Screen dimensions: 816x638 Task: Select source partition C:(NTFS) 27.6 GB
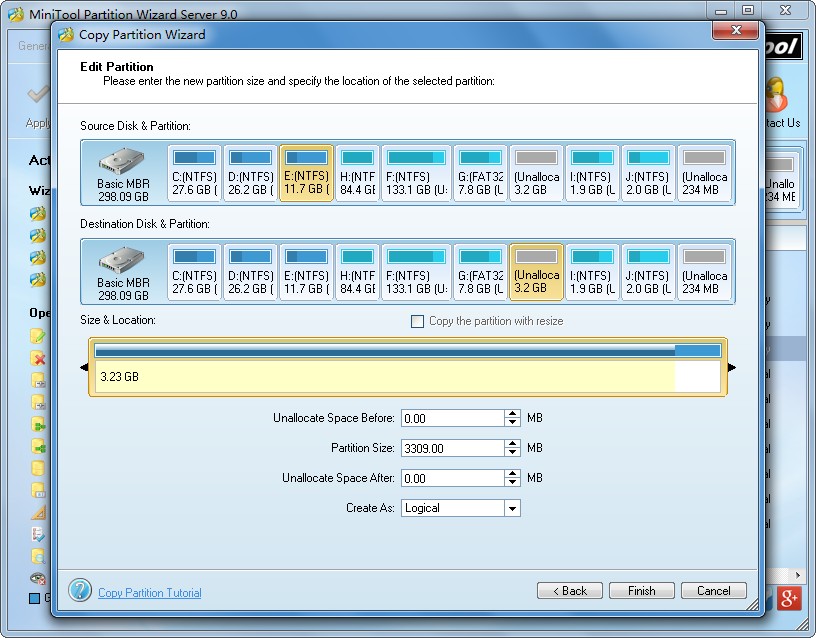click(x=194, y=173)
